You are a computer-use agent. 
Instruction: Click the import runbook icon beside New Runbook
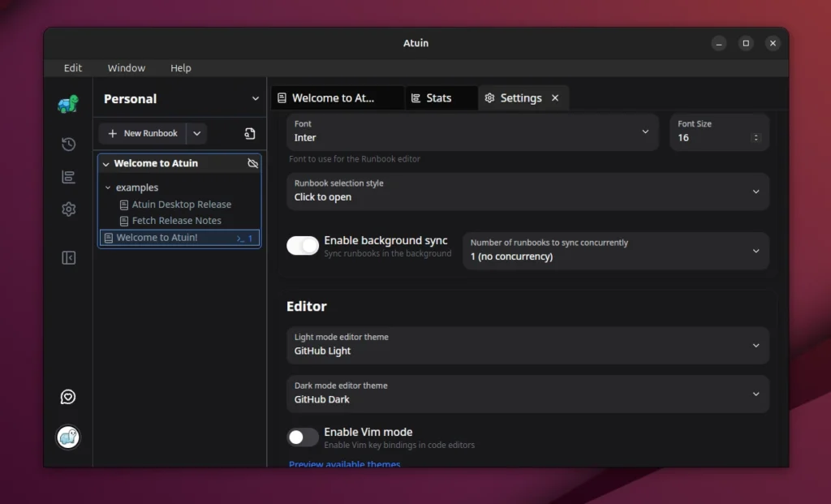pos(250,133)
